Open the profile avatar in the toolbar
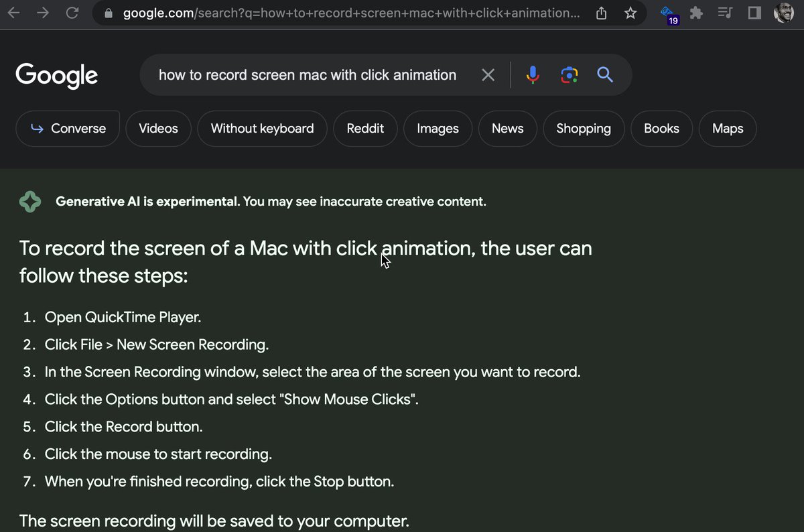804x532 pixels. coord(784,13)
